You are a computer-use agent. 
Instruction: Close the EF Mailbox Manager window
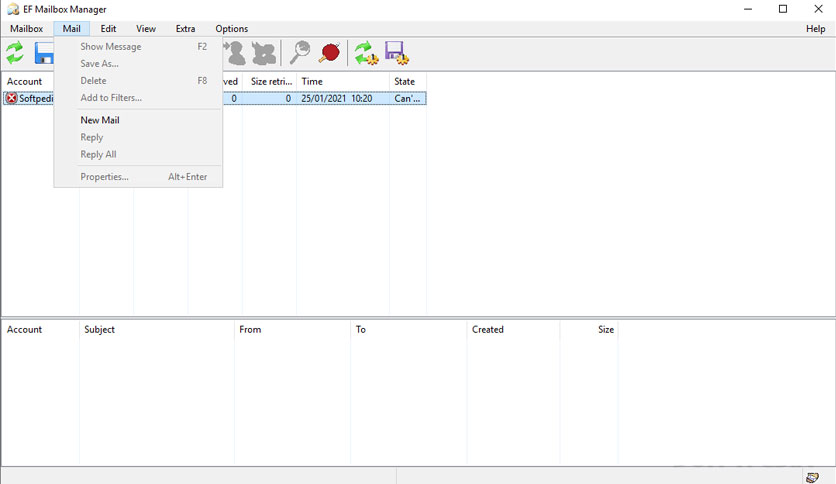point(818,9)
